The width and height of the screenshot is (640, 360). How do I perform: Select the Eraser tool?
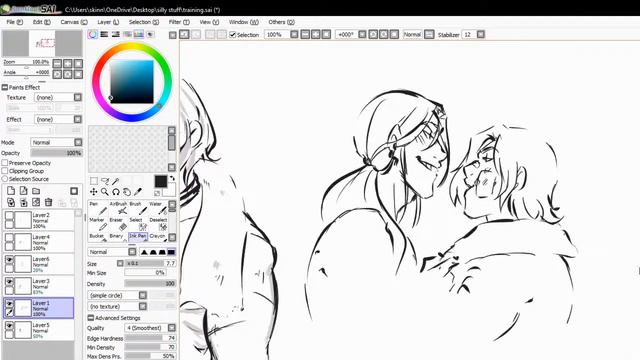tap(118, 224)
